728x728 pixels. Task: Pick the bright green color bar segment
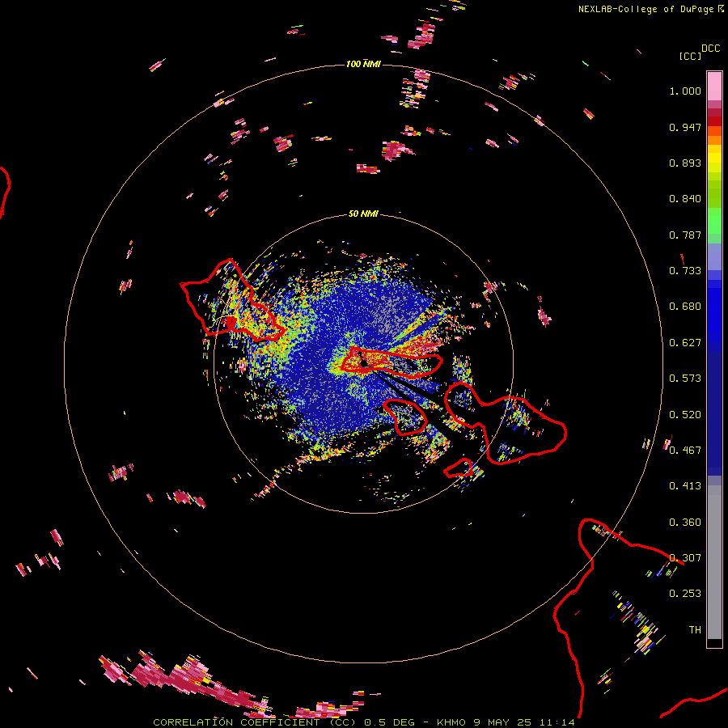pyautogui.click(x=714, y=221)
